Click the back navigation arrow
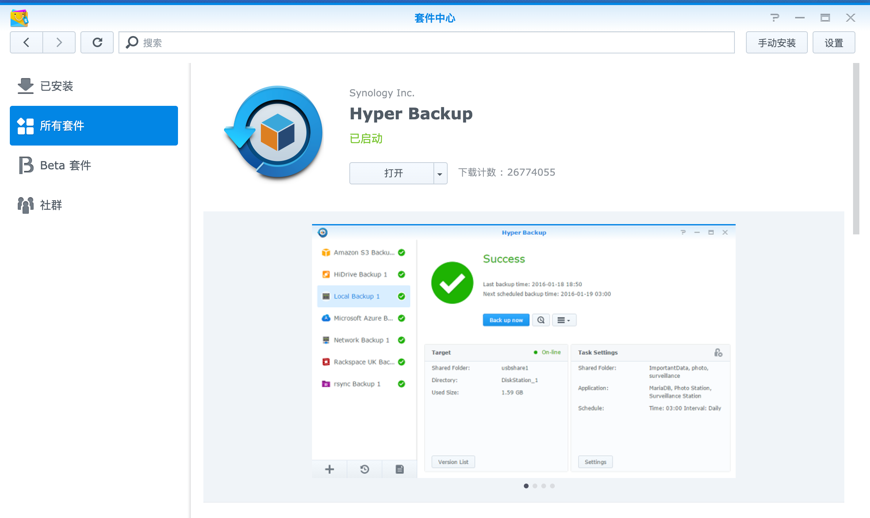Screen dimensions: 870x518 click(x=26, y=43)
